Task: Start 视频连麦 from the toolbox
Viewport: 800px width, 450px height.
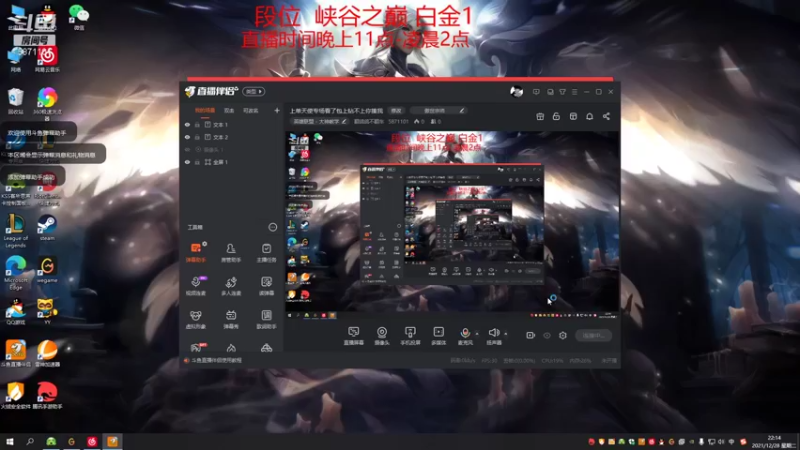Action: [195, 286]
